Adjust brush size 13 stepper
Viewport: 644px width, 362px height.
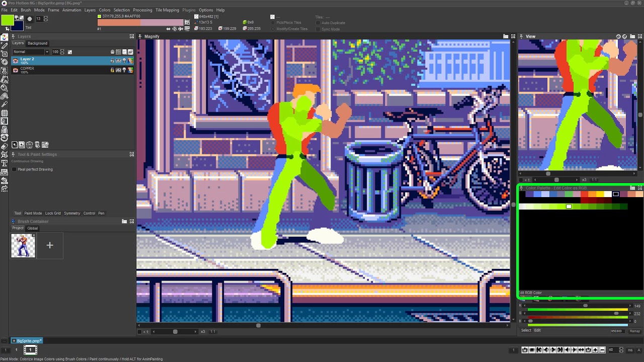(x=46, y=19)
